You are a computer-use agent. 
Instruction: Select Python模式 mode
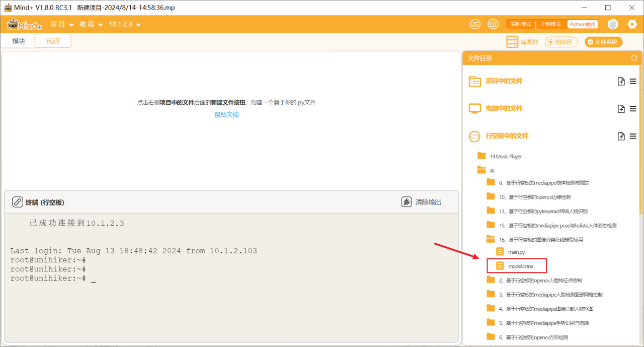[583, 24]
